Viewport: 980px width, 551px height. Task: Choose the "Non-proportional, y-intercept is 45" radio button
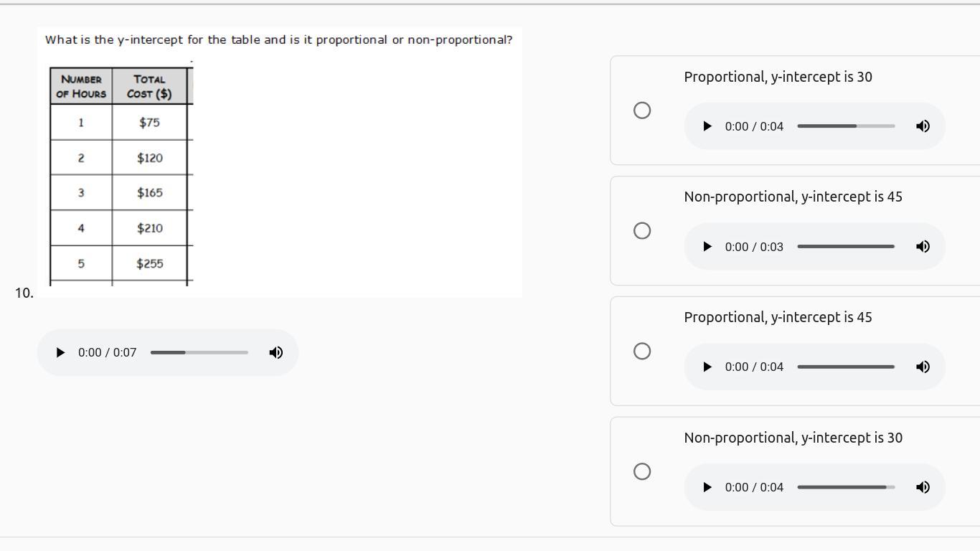[x=642, y=230]
